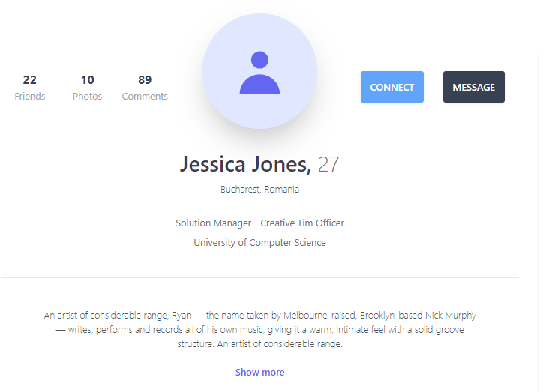546x392 pixels.
Task: Click the number 22 friend count
Action: [30, 79]
